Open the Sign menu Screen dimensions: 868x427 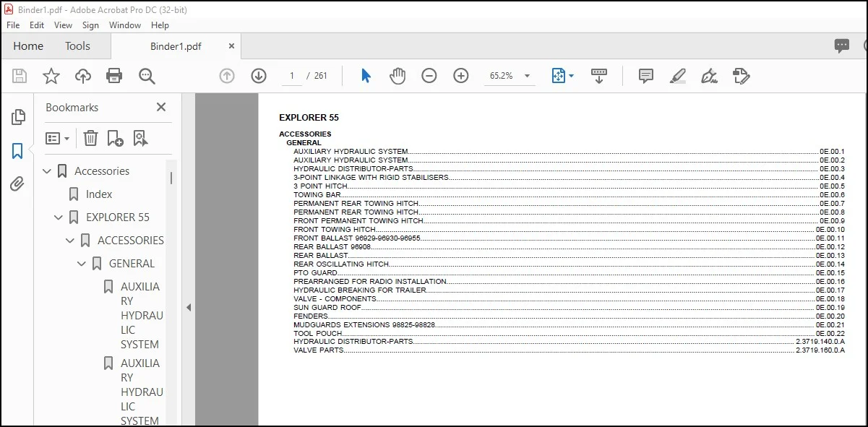pos(90,25)
